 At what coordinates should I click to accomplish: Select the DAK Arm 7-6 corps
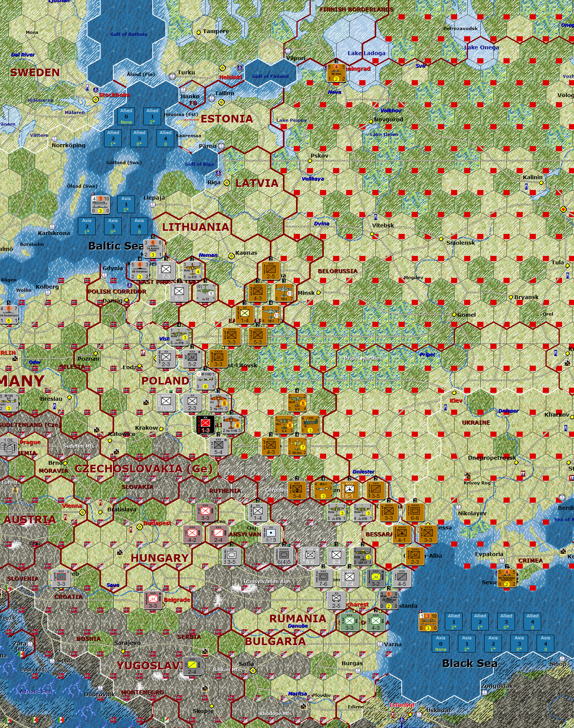coord(323,578)
